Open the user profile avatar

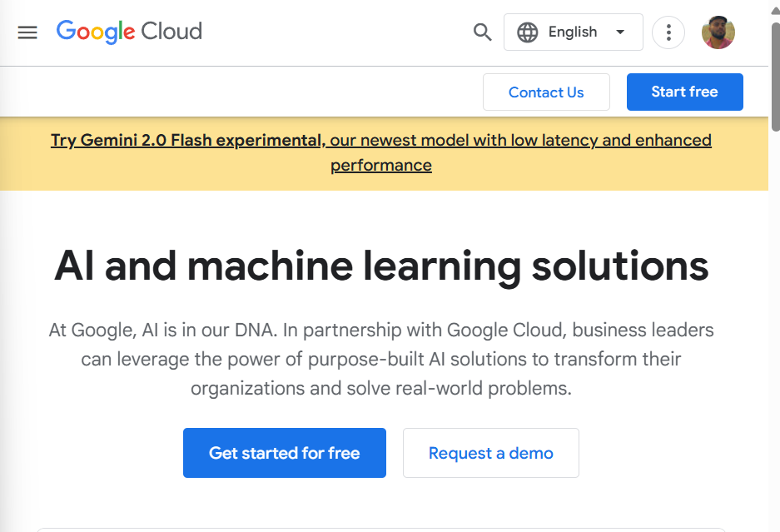coord(718,32)
